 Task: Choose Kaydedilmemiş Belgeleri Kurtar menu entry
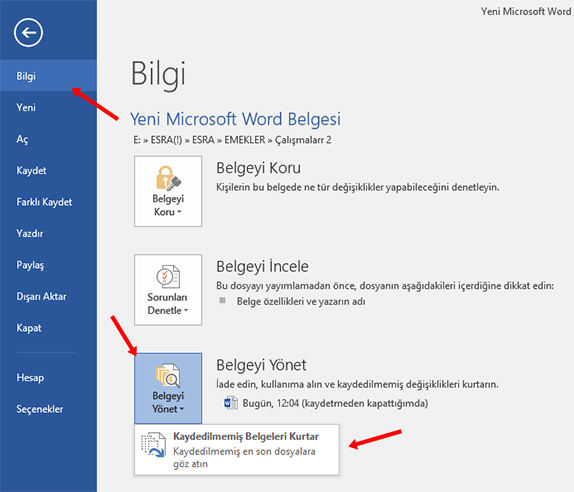(237, 450)
